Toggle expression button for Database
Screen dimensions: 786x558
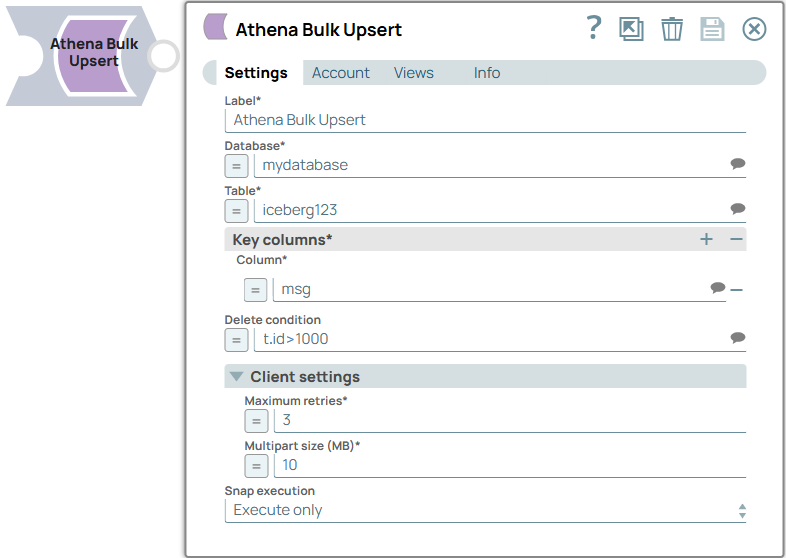(x=236, y=166)
